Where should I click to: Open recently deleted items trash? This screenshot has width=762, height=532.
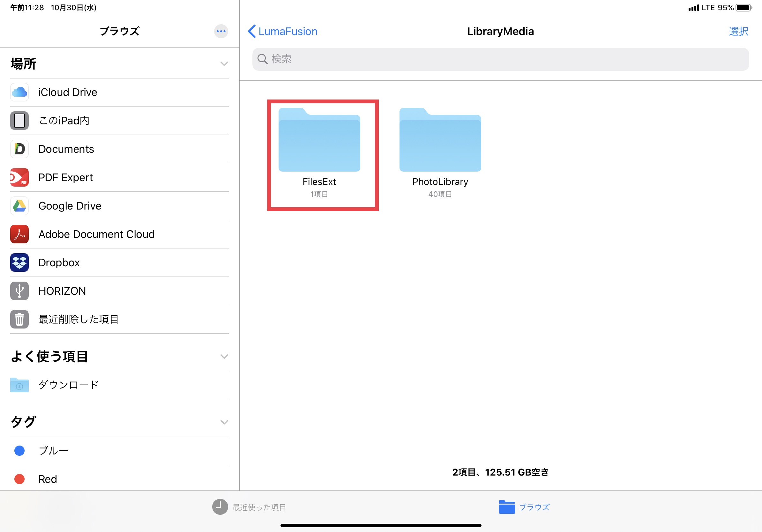[x=78, y=319]
